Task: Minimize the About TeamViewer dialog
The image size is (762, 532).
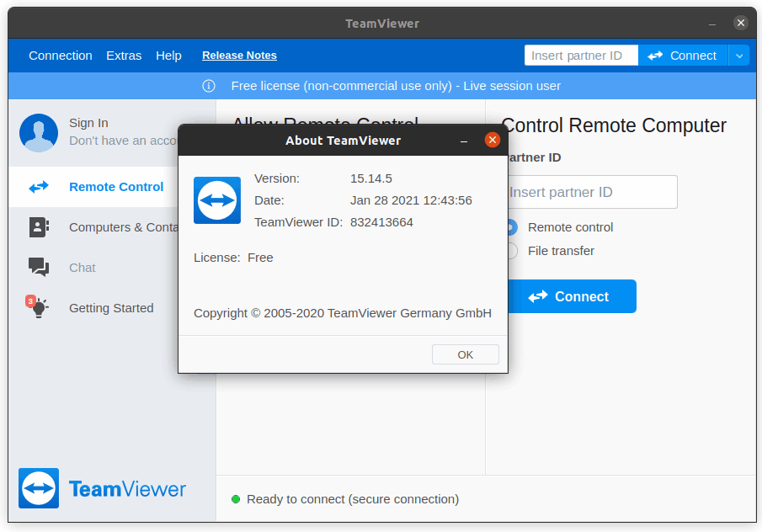Action: click(464, 141)
